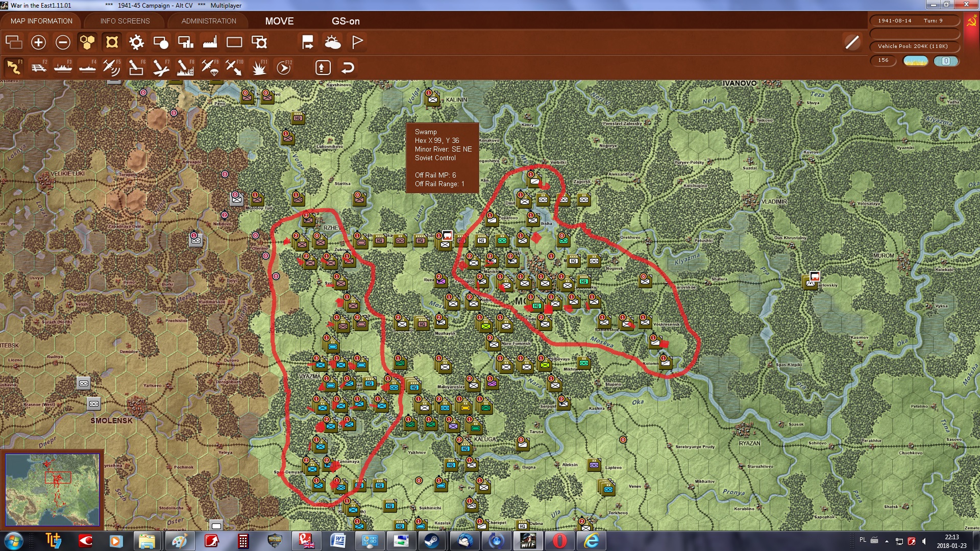Toggle the hex grid display button
Image resolution: width=980 pixels, height=551 pixels.
pos(87,42)
